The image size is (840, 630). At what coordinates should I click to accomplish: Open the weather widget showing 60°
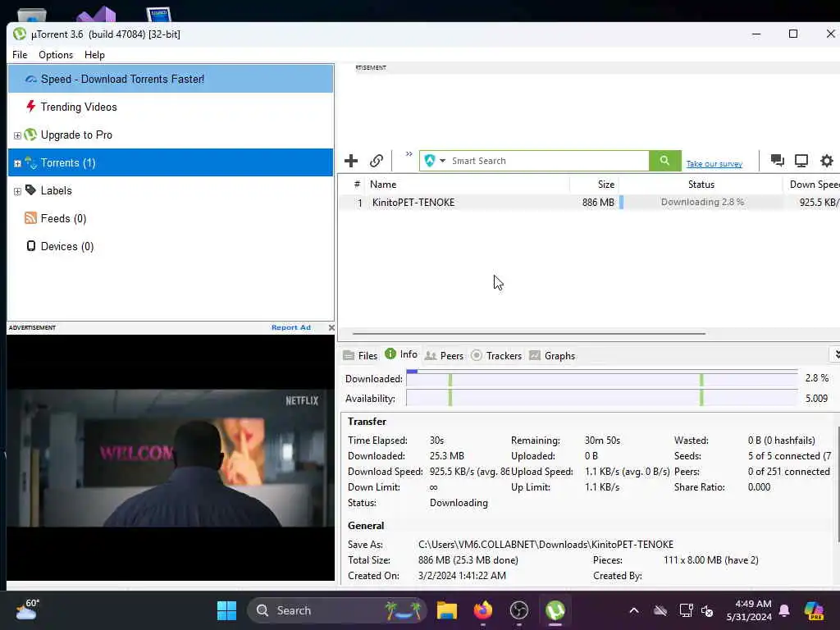[x=28, y=609]
